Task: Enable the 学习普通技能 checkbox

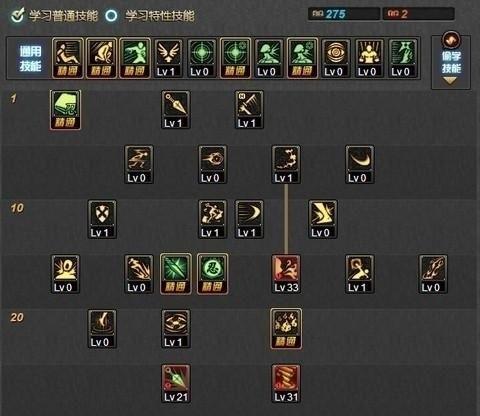Action: tap(17, 15)
